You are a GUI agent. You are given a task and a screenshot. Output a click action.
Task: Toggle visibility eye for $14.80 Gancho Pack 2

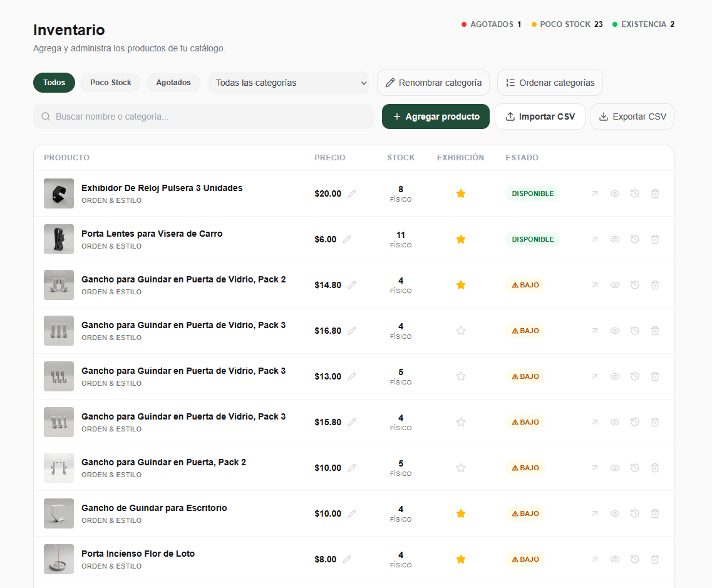click(615, 285)
